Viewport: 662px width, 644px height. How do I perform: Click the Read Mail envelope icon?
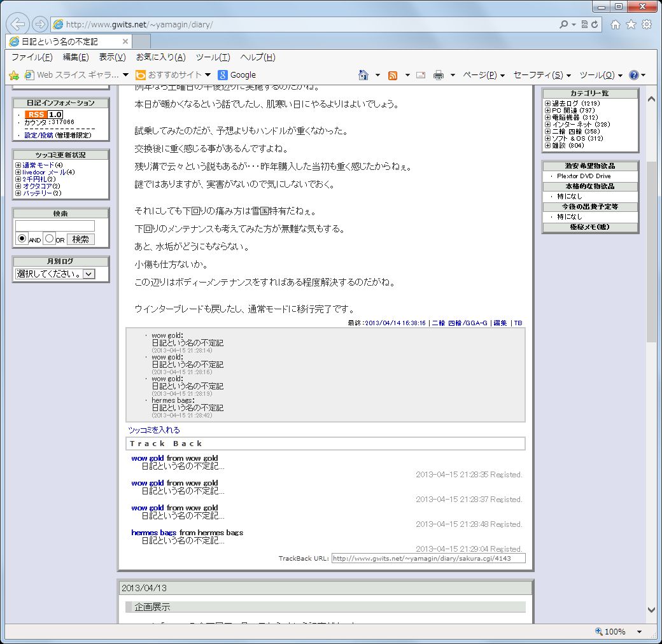tap(420, 75)
